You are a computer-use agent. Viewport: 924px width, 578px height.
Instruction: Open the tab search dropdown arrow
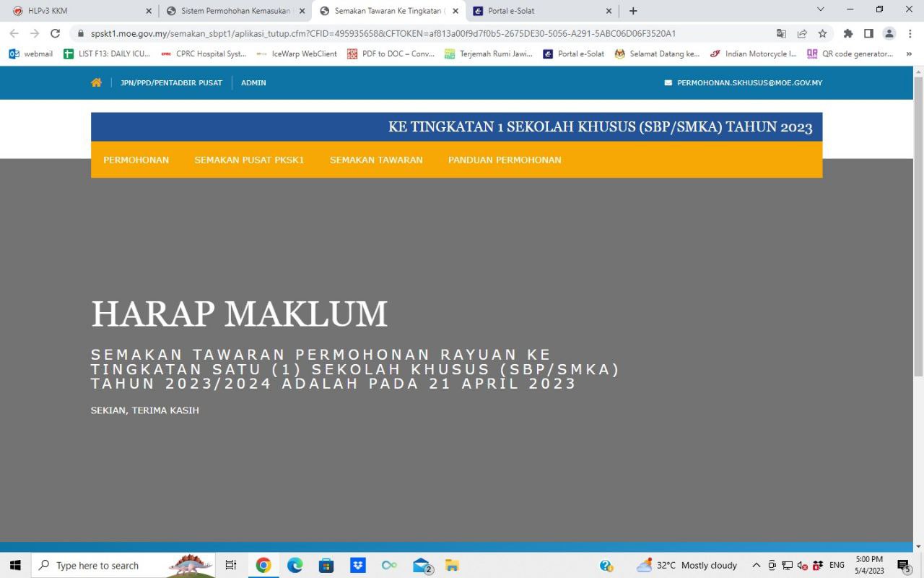[x=820, y=10]
